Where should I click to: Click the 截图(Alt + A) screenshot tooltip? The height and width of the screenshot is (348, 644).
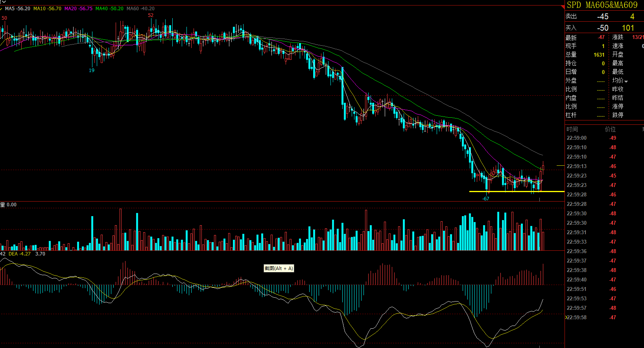pos(279,268)
